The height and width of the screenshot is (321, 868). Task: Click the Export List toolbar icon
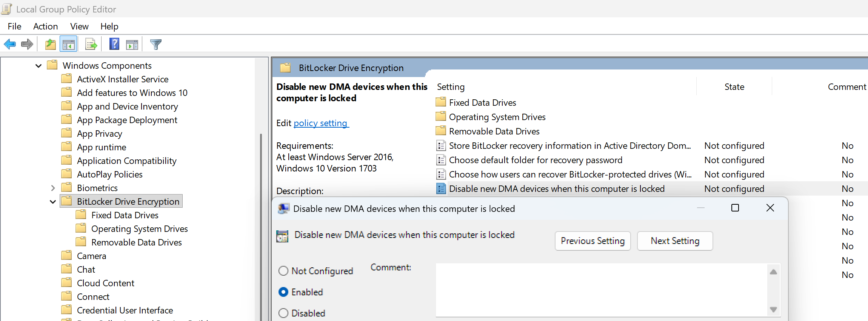point(91,44)
